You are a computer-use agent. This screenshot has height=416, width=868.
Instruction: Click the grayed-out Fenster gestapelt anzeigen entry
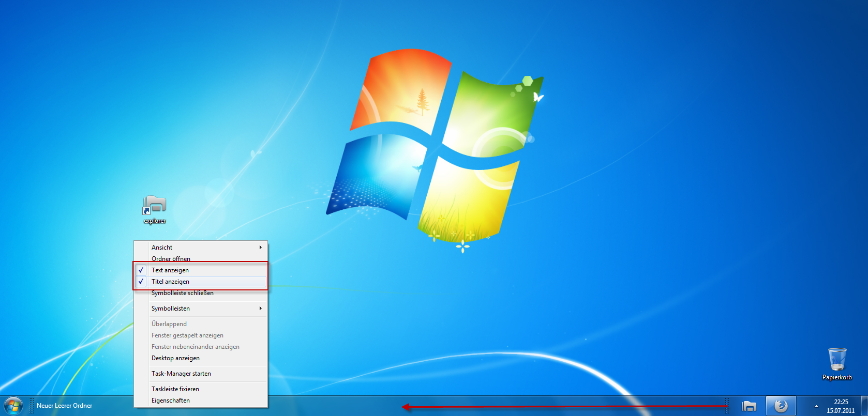pyautogui.click(x=201, y=335)
